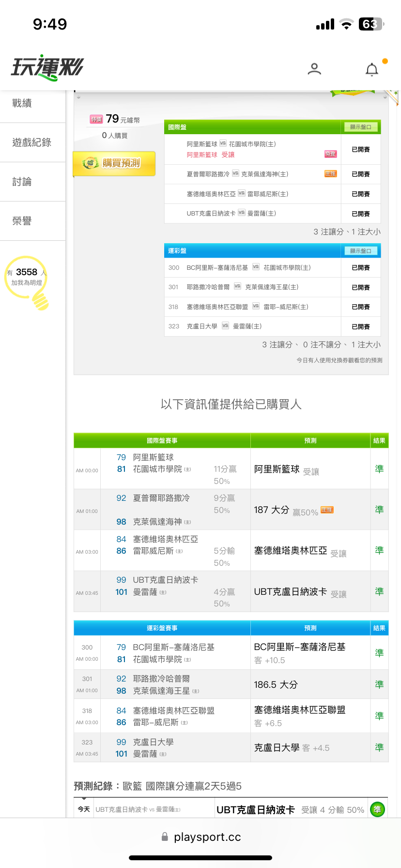Open the 討論 sidebar menu
This screenshot has height=868, width=401.
click(33, 182)
